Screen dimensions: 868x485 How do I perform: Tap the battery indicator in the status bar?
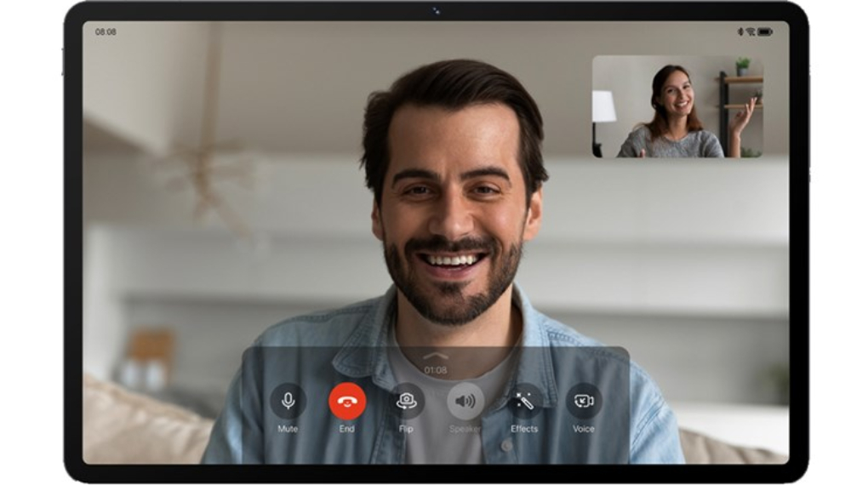coord(765,31)
